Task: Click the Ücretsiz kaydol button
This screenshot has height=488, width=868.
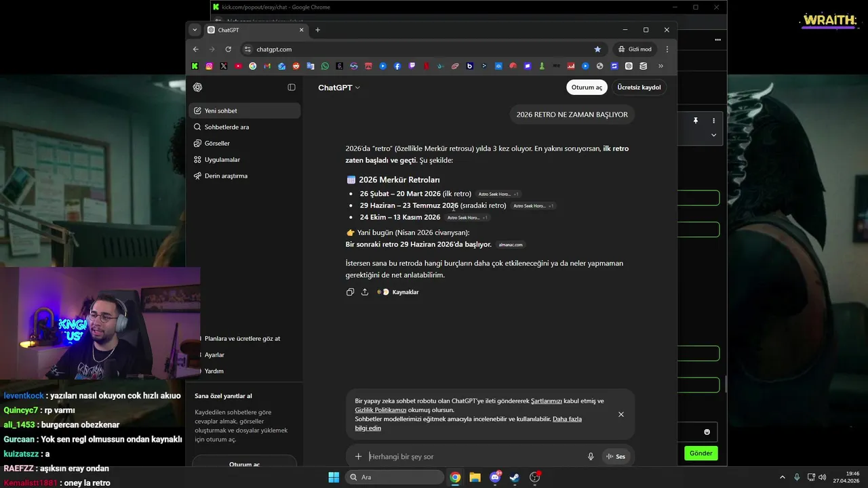Action: tap(639, 87)
